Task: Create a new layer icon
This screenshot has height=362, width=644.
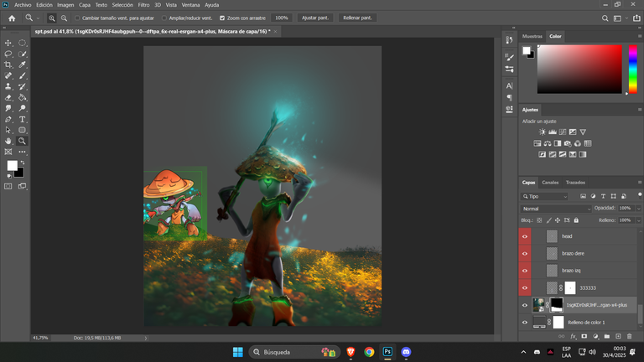Action: pyautogui.click(x=618, y=336)
